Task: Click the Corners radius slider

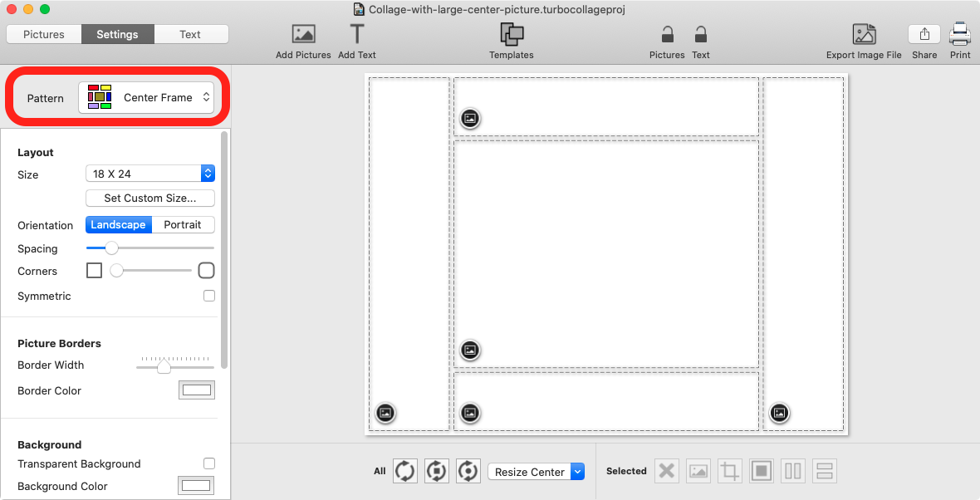Action: (150, 271)
